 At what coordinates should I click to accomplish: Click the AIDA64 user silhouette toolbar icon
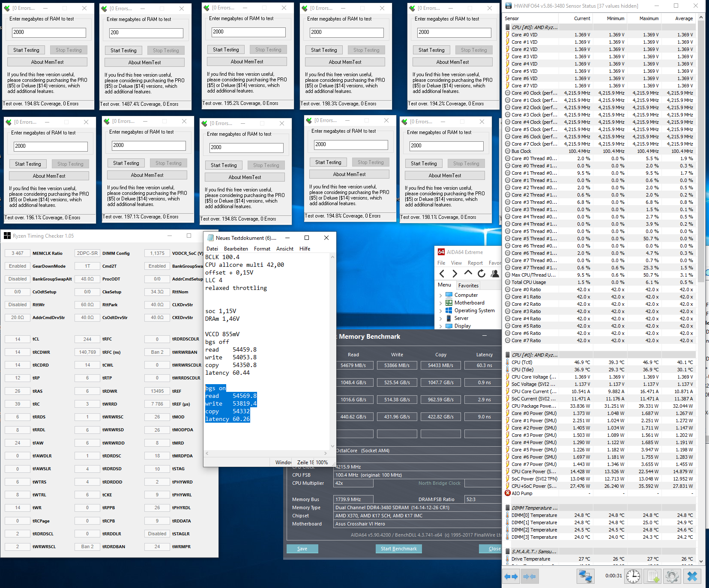click(x=495, y=274)
